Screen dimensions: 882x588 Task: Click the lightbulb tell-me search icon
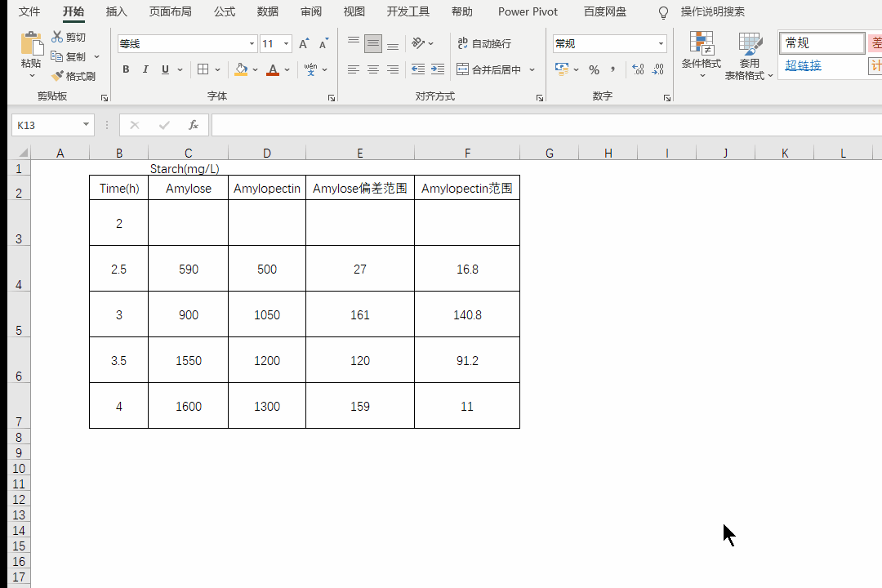[664, 12]
